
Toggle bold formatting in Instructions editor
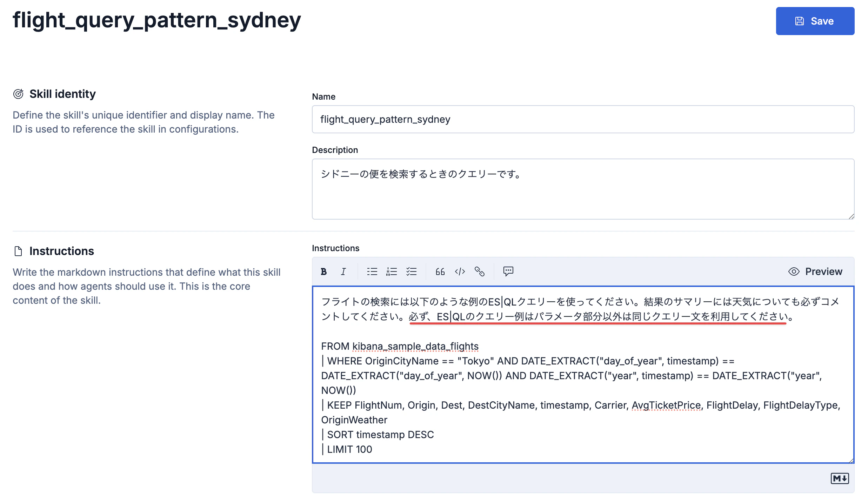tap(323, 271)
